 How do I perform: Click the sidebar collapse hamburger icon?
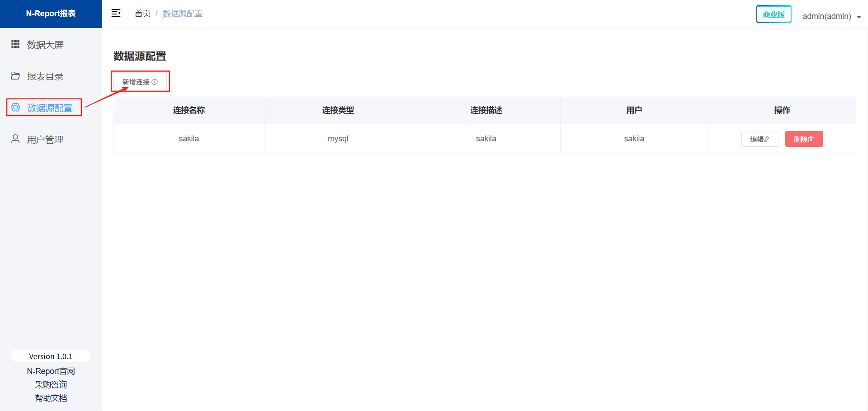click(x=116, y=13)
